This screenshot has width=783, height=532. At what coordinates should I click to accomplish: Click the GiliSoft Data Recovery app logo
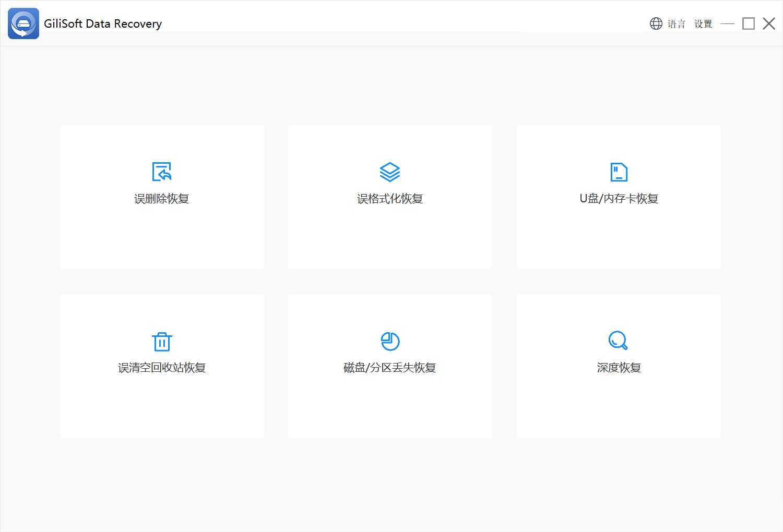pyautogui.click(x=23, y=23)
